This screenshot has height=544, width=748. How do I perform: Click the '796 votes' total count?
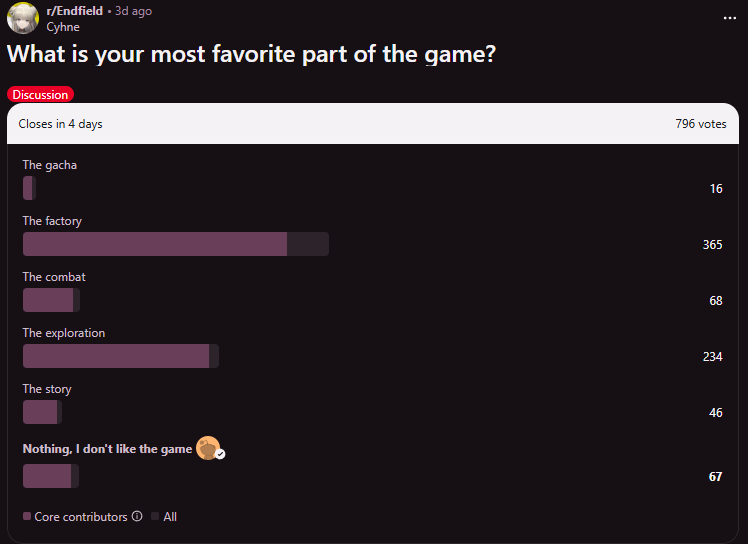[700, 124]
